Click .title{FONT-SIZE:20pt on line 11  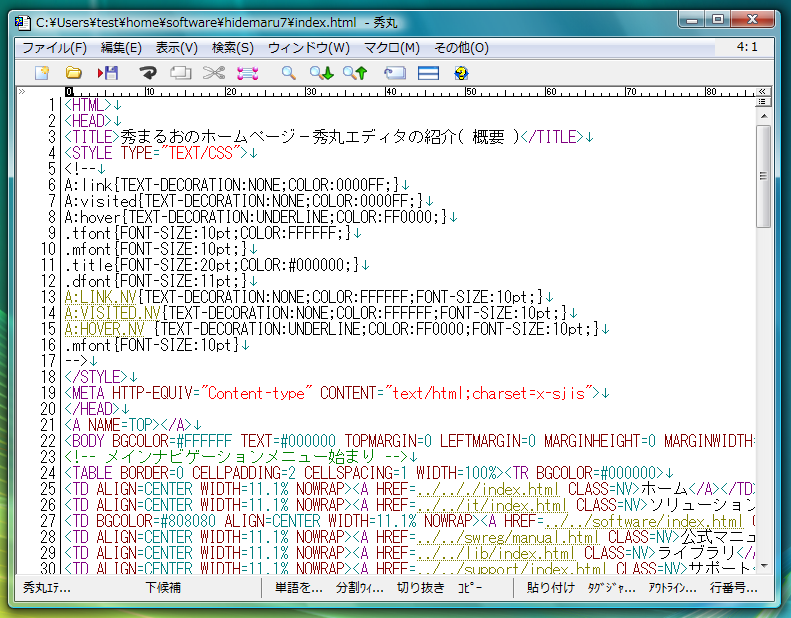(148, 265)
